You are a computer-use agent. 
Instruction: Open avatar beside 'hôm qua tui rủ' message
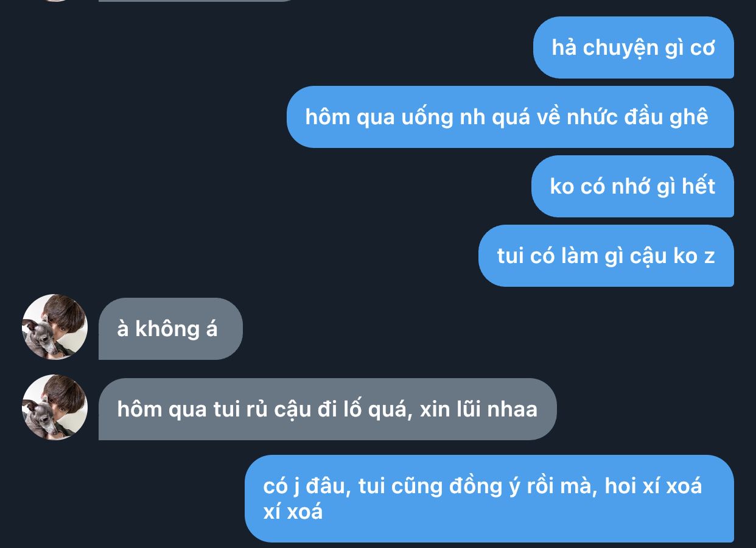(x=55, y=408)
